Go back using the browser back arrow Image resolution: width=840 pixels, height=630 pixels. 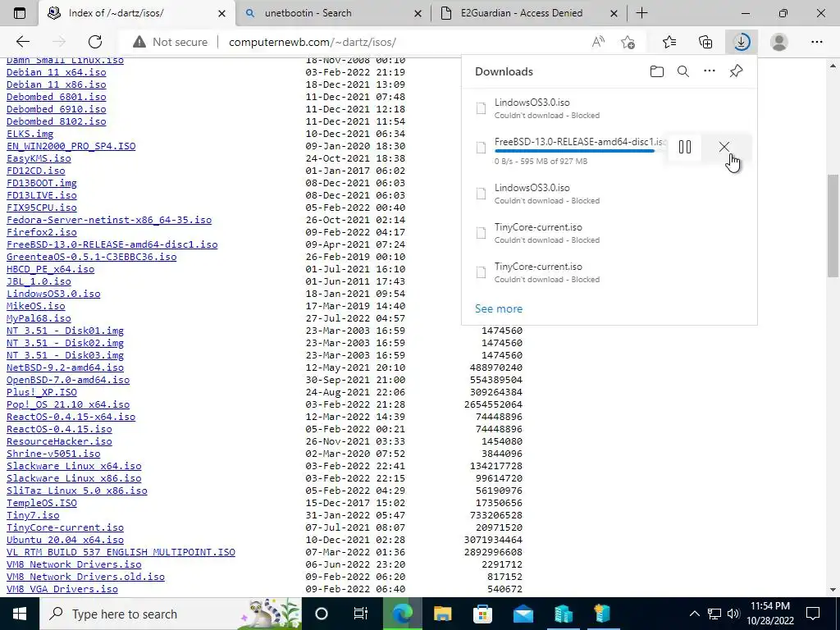(22, 42)
